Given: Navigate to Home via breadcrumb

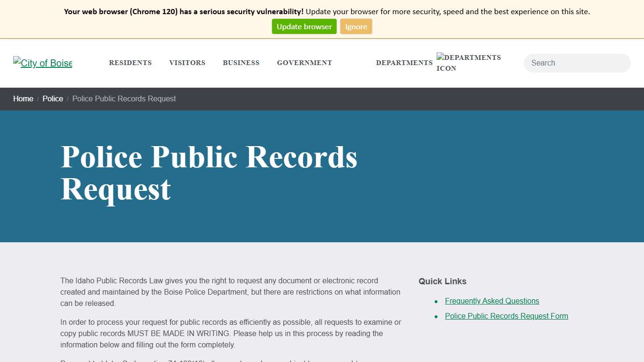Looking at the screenshot, I should click(23, 99).
